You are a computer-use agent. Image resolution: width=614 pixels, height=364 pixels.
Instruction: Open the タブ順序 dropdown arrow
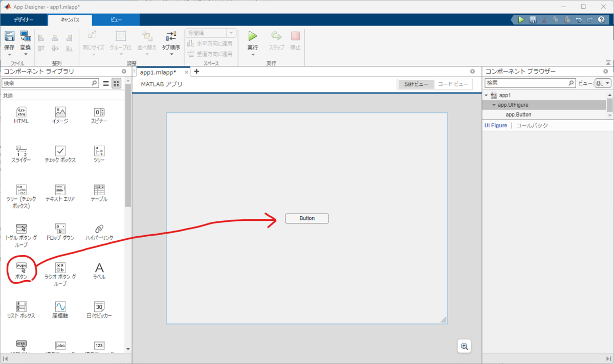[171, 54]
